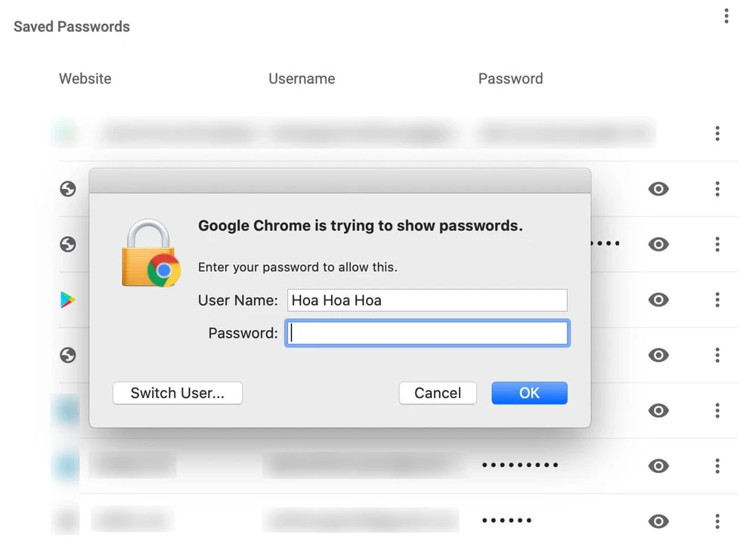Show the password for the topmost eye-icon row

tap(658, 189)
